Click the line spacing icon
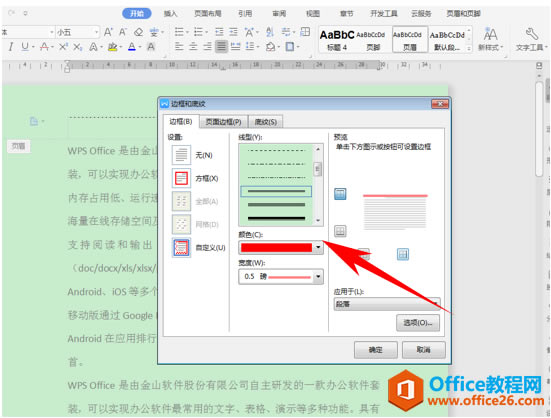The image size is (551, 418). [250, 47]
